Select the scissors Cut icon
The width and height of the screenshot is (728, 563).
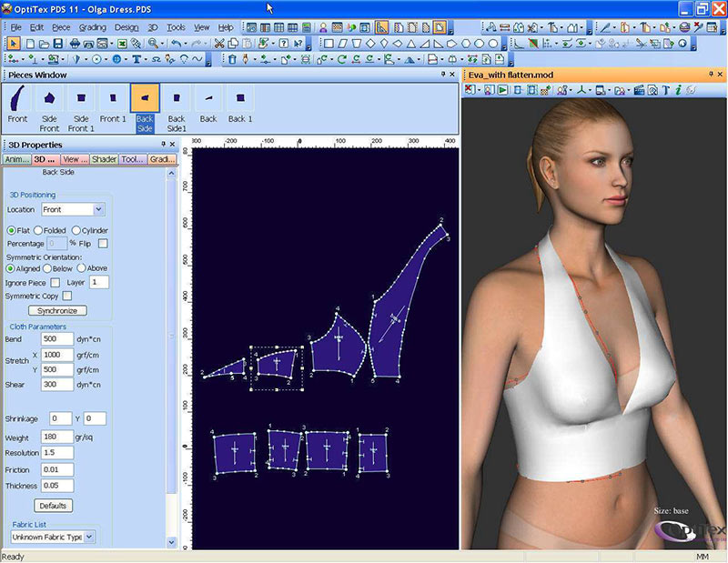pyautogui.click(x=220, y=43)
